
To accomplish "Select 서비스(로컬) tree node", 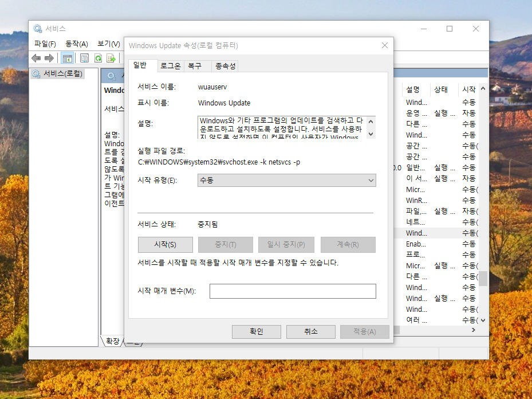I will (x=58, y=73).
